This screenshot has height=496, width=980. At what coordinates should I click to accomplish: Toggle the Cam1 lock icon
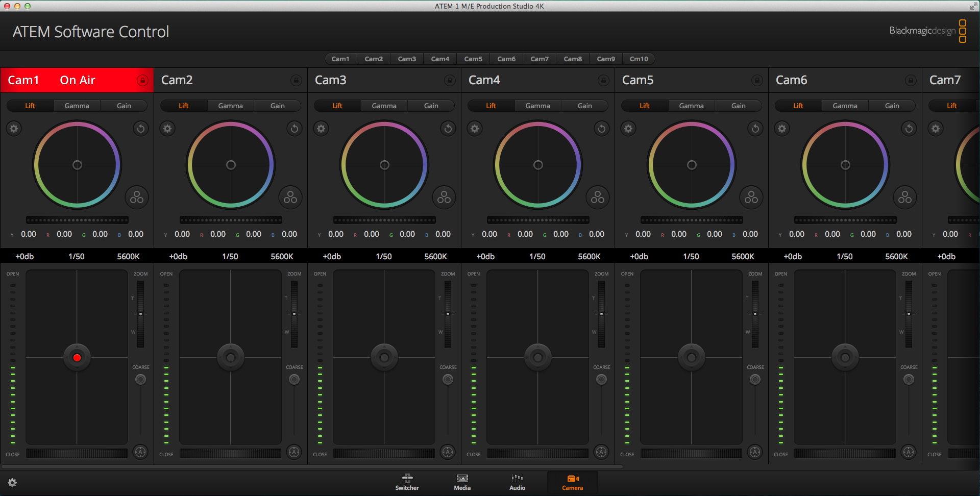click(142, 80)
